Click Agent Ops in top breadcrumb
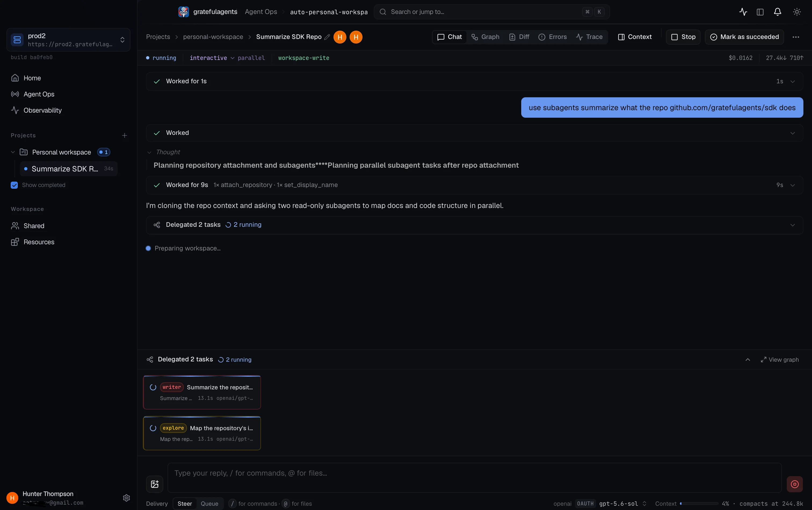Image resolution: width=812 pixels, height=510 pixels. pyautogui.click(x=261, y=12)
